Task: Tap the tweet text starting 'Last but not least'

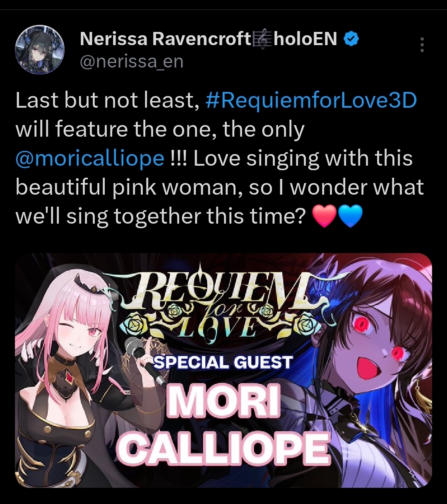Action: [x=220, y=159]
